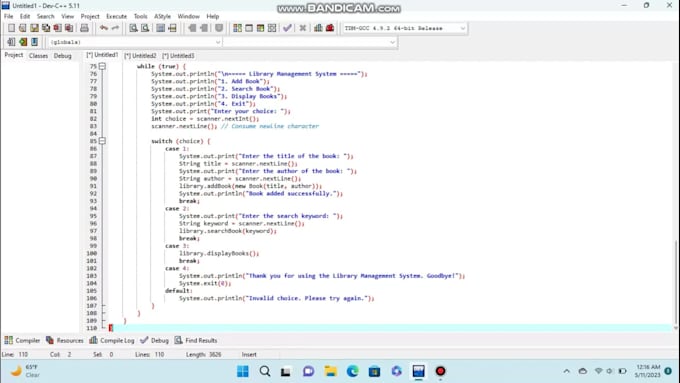Open Replace via the toolbar icon
The image size is (680, 383).
pyautogui.click(x=145, y=28)
